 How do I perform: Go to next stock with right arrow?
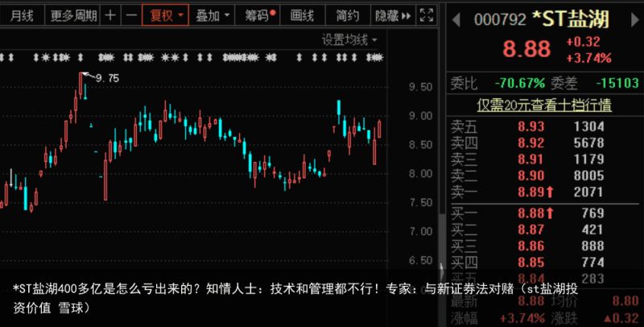[636, 19]
